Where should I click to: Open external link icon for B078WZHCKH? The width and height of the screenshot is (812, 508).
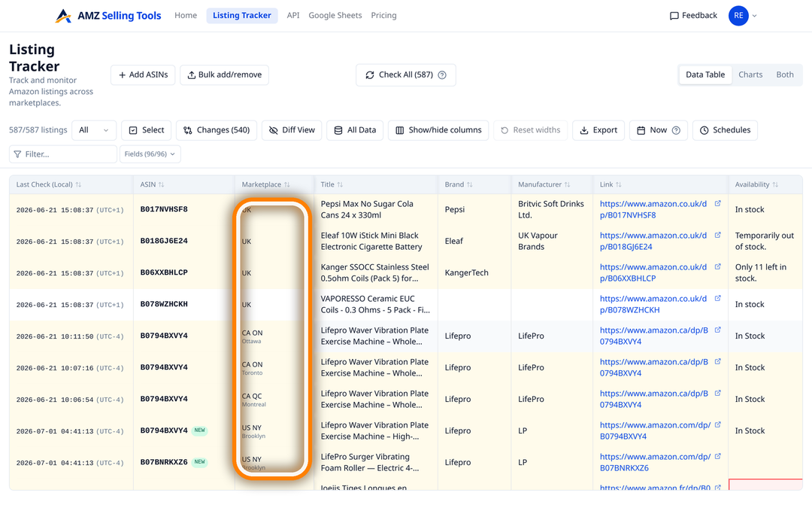[x=718, y=299]
